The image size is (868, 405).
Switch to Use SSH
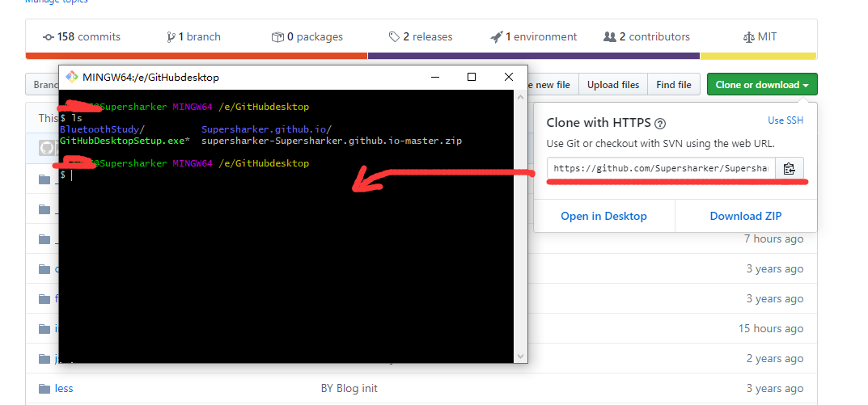click(785, 120)
